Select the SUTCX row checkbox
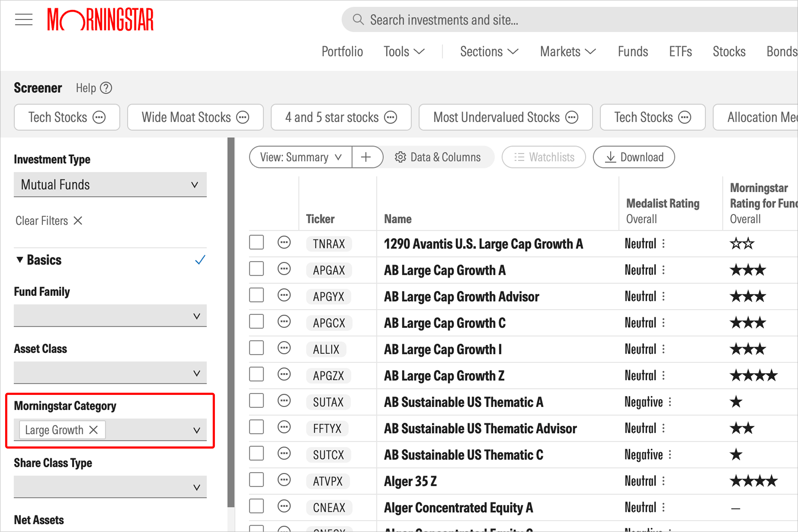The image size is (798, 532). pyautogui.click(x=256, y=453)
